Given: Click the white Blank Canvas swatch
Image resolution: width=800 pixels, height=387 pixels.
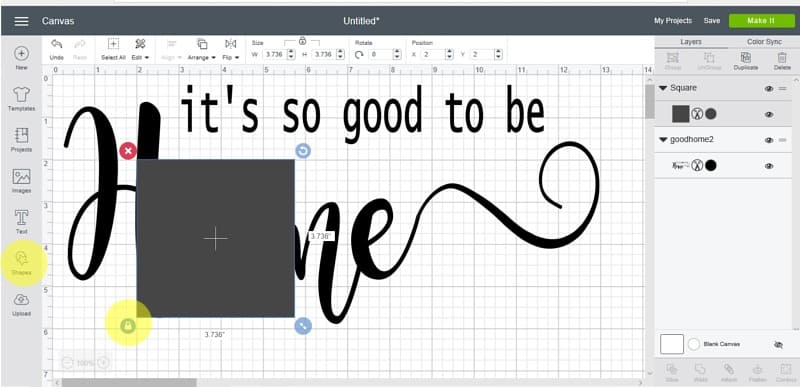Looking at the screenshot, I should pyautogui.click(x=672, y=344).
